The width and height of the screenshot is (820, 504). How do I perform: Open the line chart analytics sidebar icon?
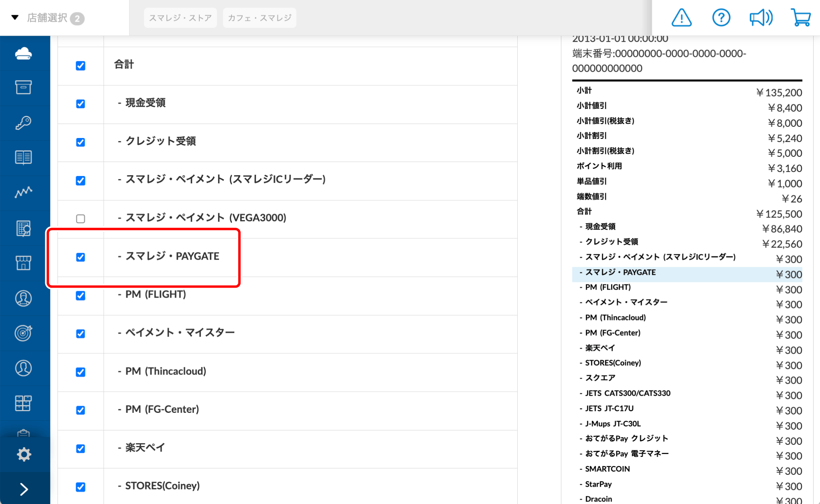[x=24, y=192]
